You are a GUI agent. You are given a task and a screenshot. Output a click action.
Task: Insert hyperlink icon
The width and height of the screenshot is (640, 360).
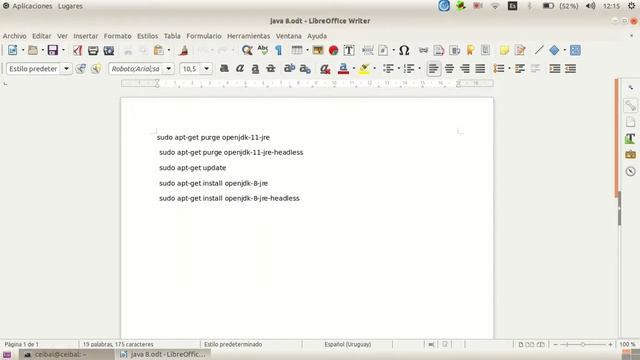[423, 50]
